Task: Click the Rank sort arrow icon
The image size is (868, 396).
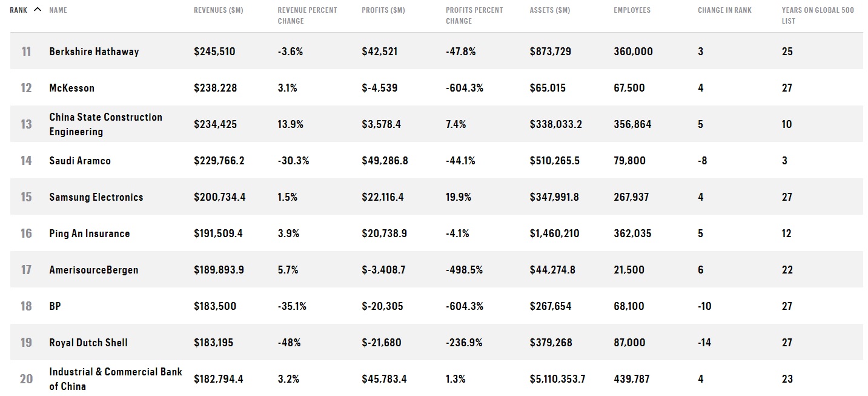Action: click(x=38, y=10)
